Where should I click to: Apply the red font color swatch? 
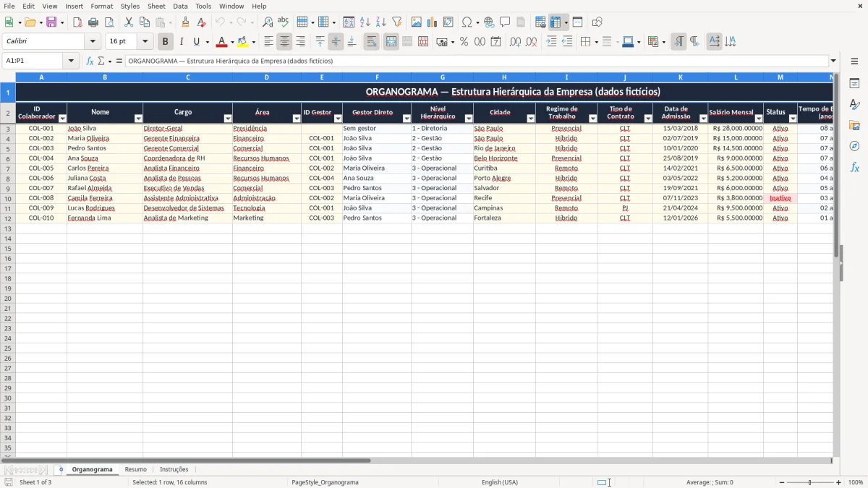[221, 42]
